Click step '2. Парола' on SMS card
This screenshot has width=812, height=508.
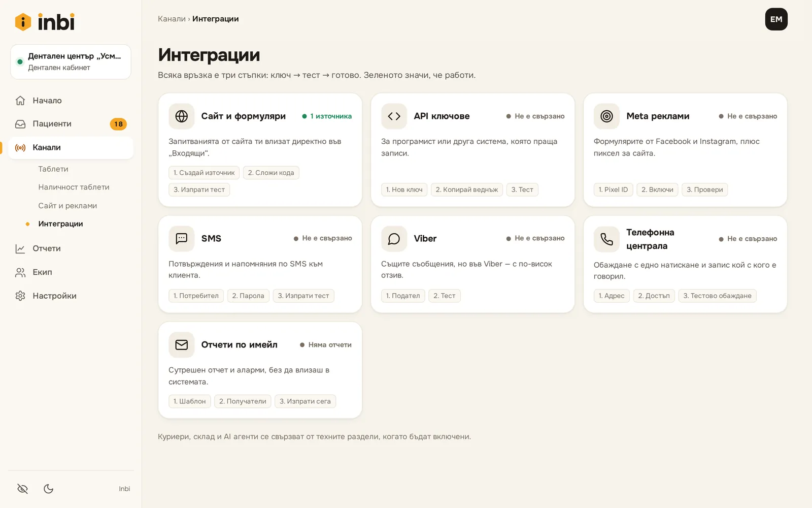pyautogui.click(x=248, y=296)
